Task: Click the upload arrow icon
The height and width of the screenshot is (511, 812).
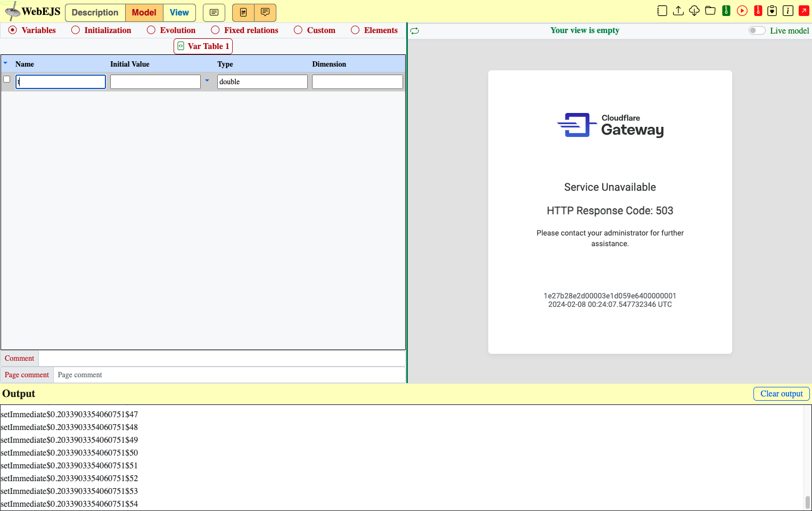Action: coord(678,11)
